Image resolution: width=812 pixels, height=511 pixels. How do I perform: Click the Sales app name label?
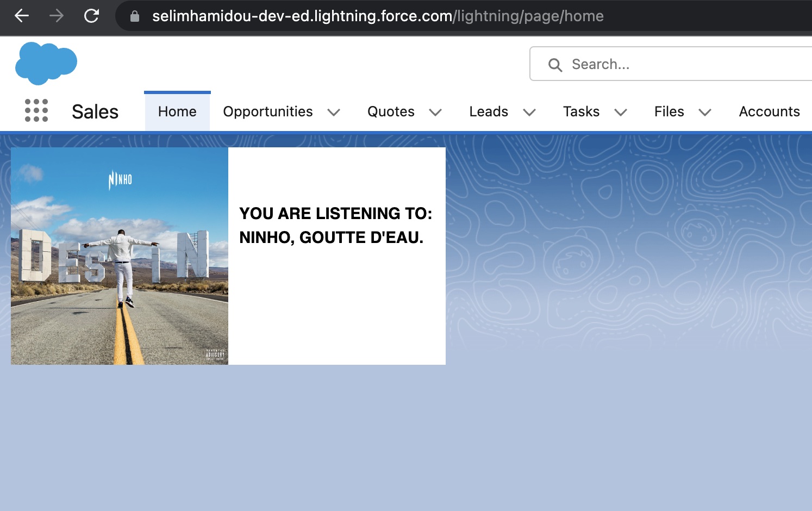(x=95, y=111)
